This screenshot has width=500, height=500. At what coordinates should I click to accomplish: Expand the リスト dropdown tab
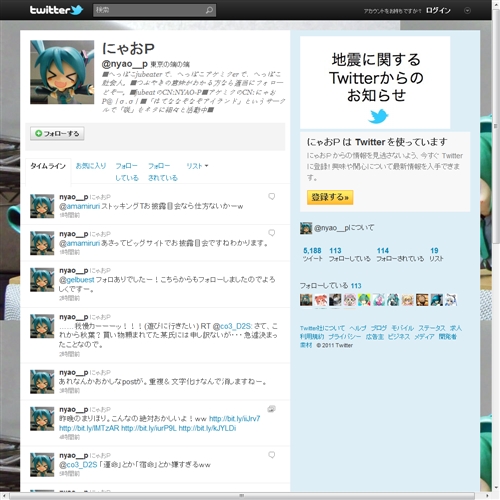click(x=197, y=166)
